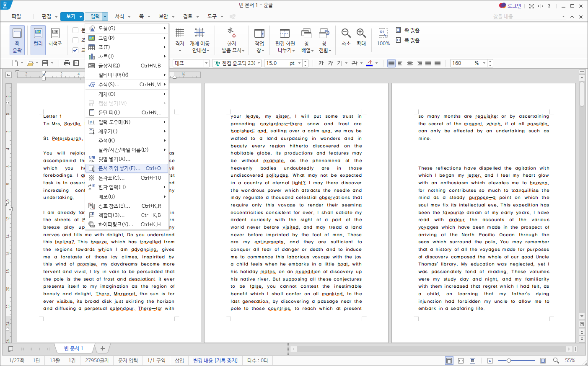Expand the underline style dropdown arrow
The height and width of the screenshot is (366, 588).
coord(346,63)
